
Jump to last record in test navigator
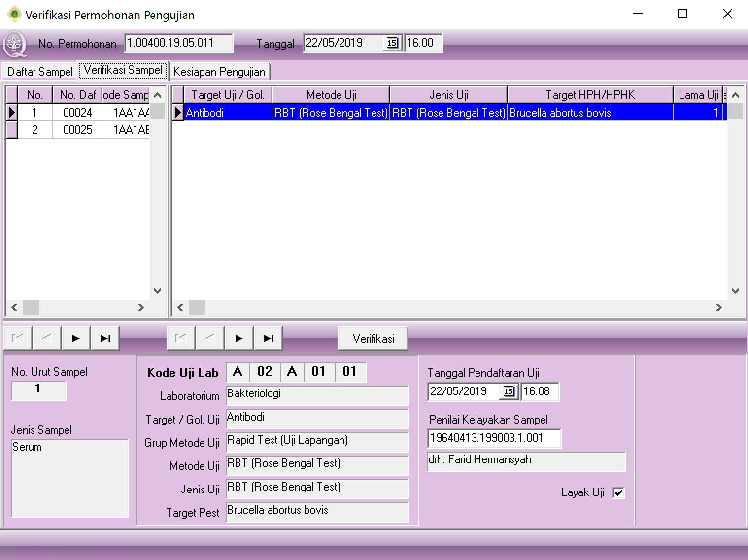(268, 339)
